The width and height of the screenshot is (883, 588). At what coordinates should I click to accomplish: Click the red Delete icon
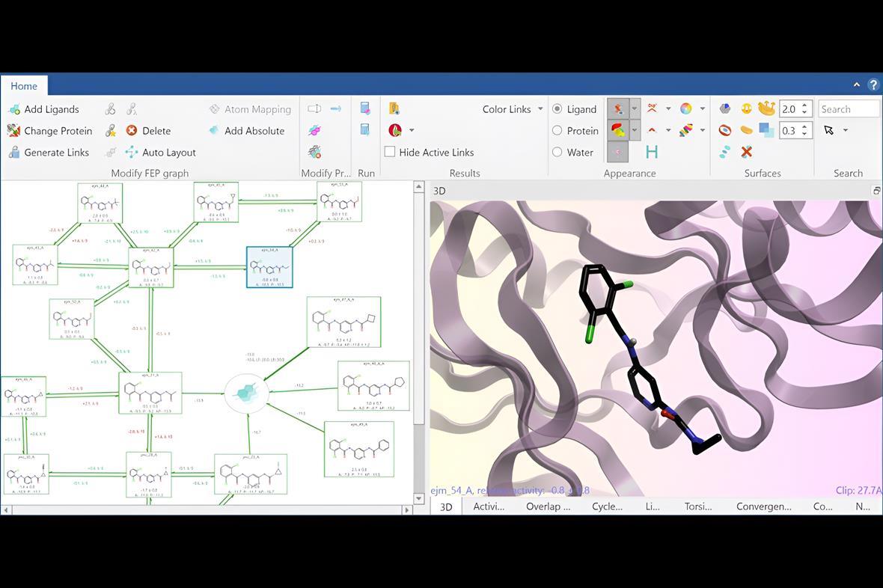point(132,131)
